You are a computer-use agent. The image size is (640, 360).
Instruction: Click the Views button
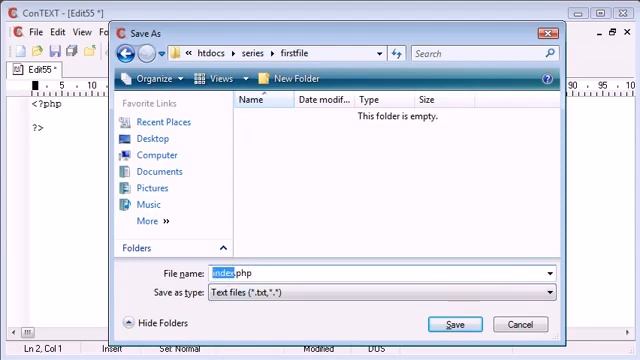pyautogui.click(x=213, y=78)
